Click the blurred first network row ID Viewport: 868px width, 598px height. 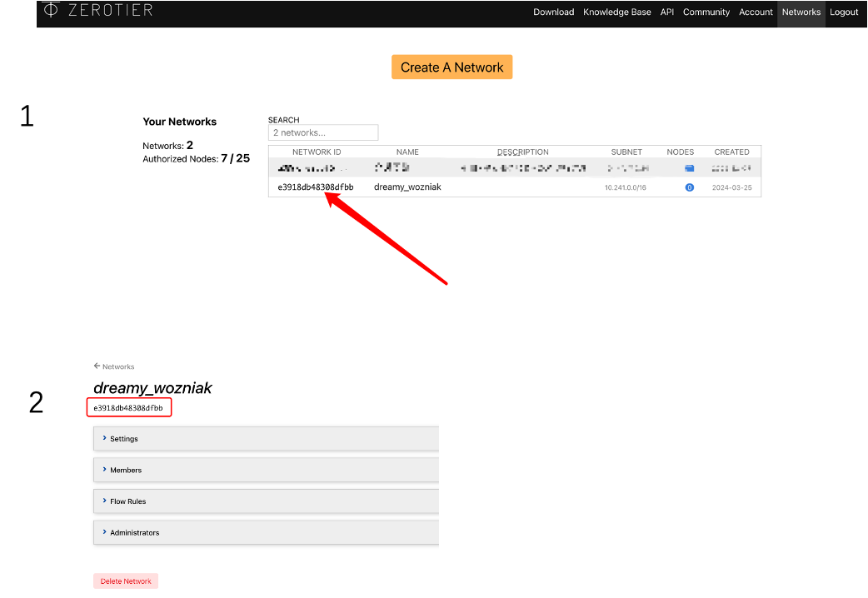coord(312,167)
